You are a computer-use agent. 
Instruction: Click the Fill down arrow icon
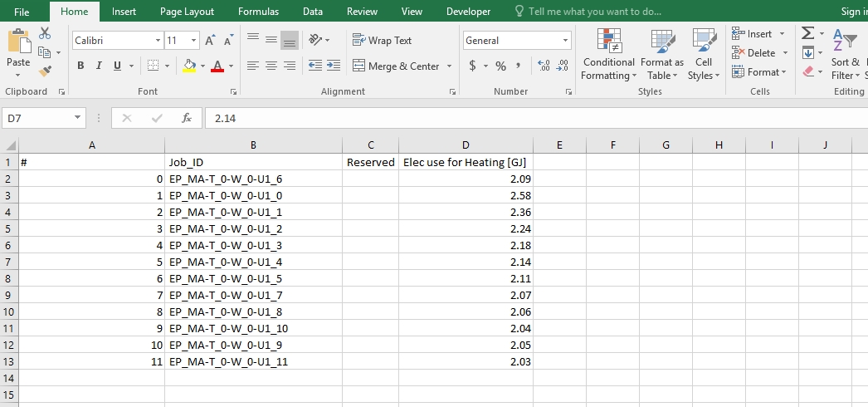point(807,52)
